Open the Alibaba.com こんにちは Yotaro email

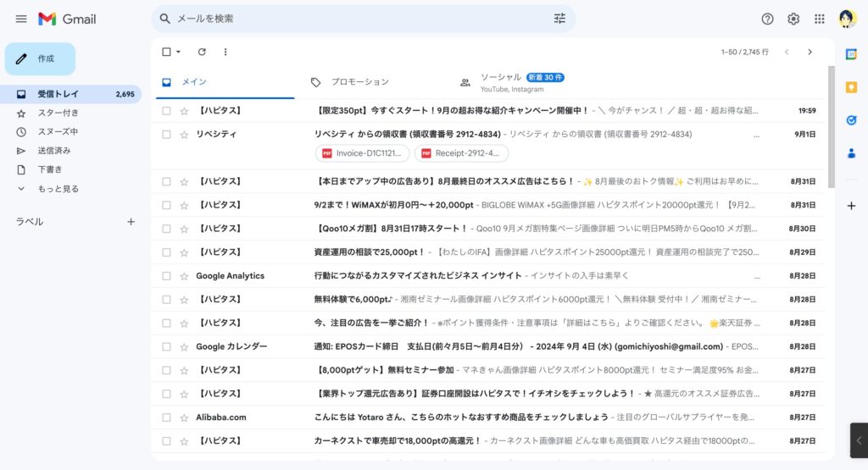pyautogui.click(x=488, y=417)
